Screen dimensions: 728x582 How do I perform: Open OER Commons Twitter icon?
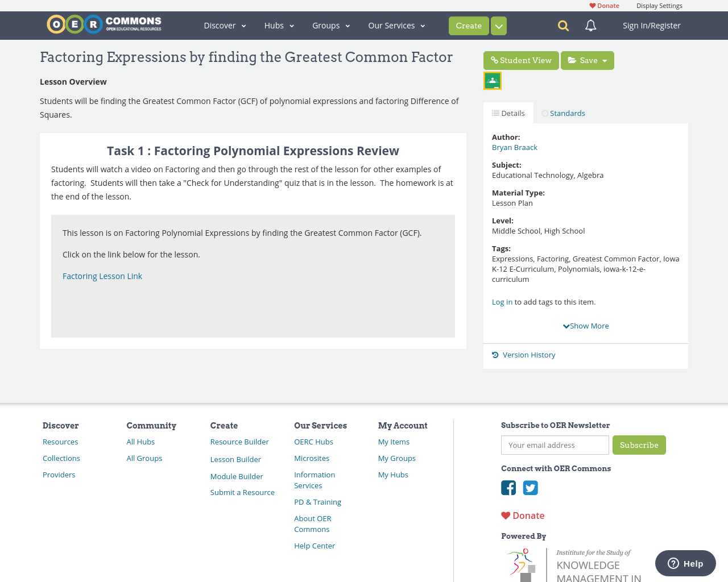coord(530,487)
